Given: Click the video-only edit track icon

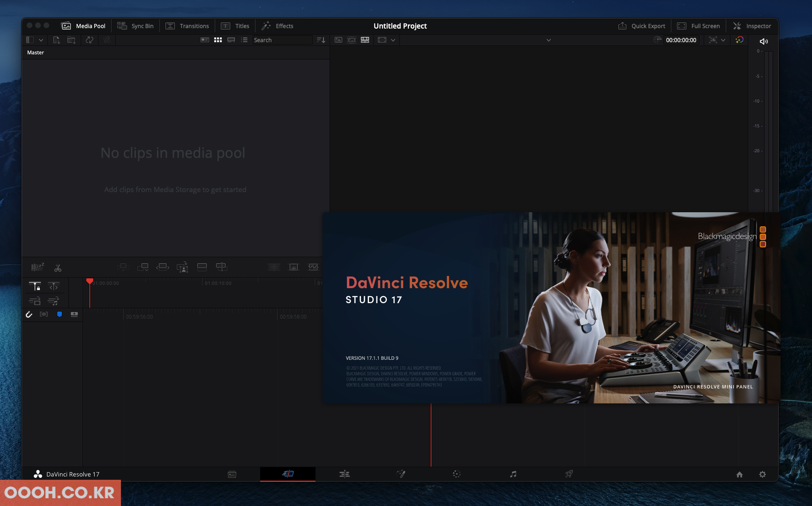Looking at the screenshot, I should (x=35, y=301).
